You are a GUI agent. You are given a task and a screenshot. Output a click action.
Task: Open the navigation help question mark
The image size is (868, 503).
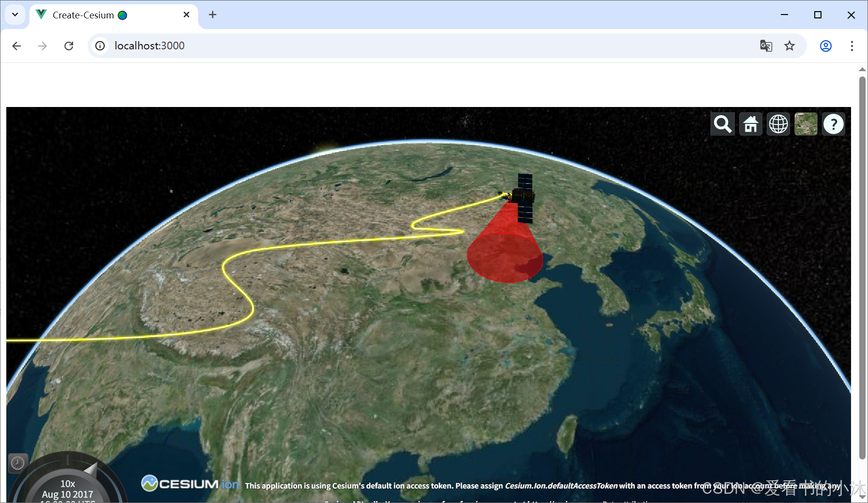[x=834, y=124]
